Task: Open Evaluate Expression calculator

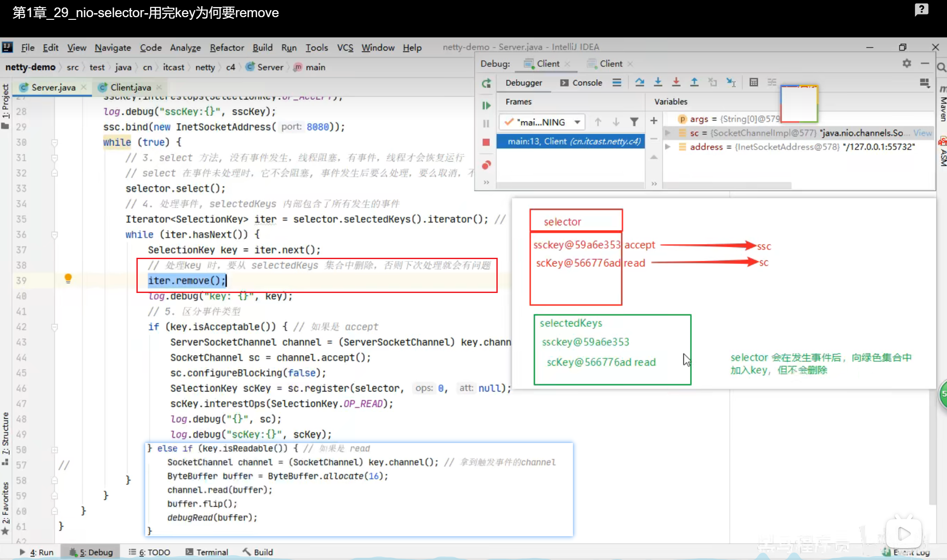Action: click(754, 82)
